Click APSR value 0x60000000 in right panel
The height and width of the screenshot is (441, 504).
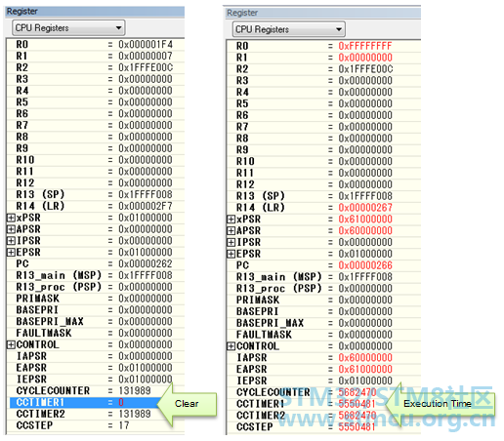tap(365, 231)
